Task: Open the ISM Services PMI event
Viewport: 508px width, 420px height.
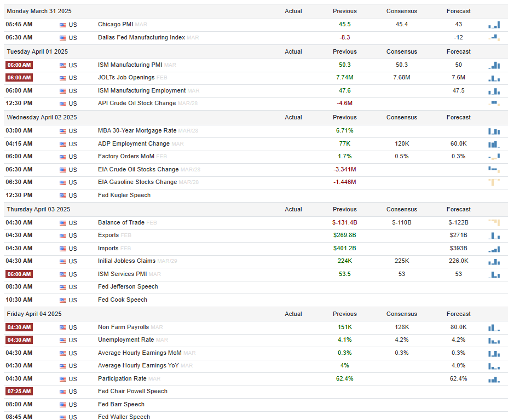Action: [x=123, y=274]
